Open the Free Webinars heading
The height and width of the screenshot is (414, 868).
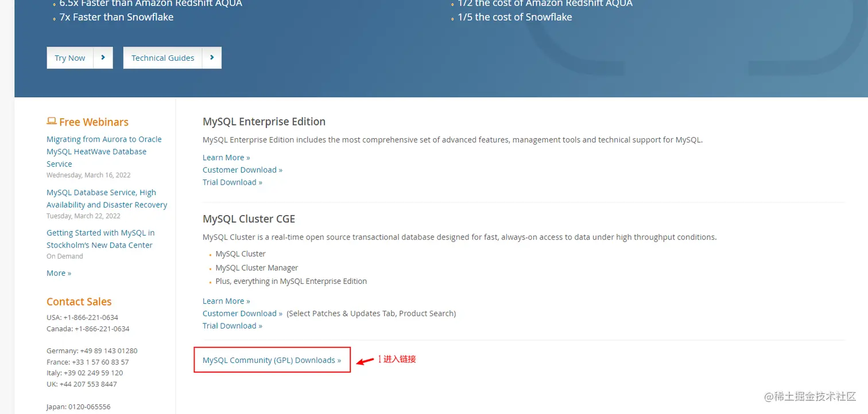pos(94,122)
